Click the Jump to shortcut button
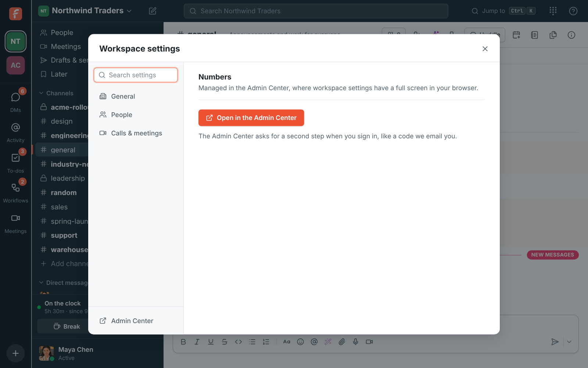 pos(503,11)
